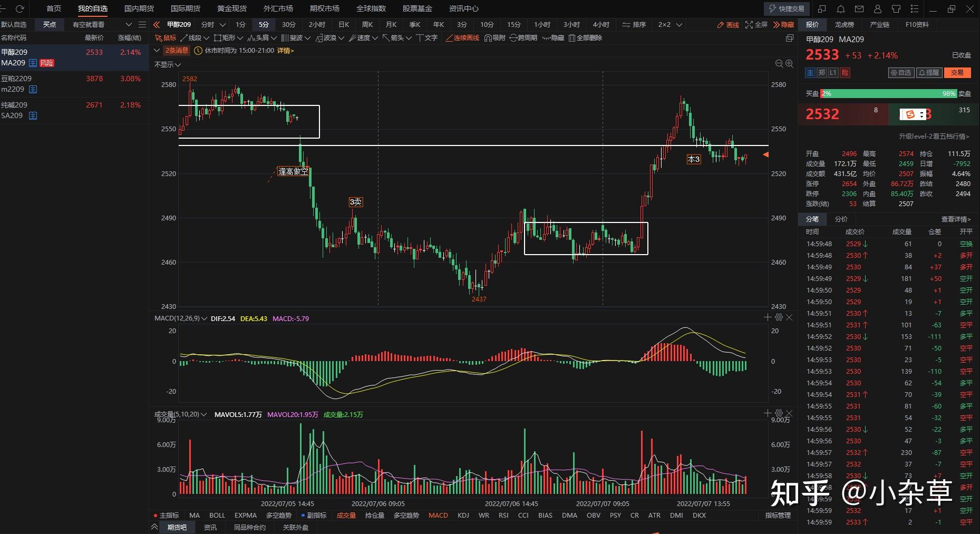
Task: Click the 全屏 fullscreen icon
Action: click(x=756, y=25)
